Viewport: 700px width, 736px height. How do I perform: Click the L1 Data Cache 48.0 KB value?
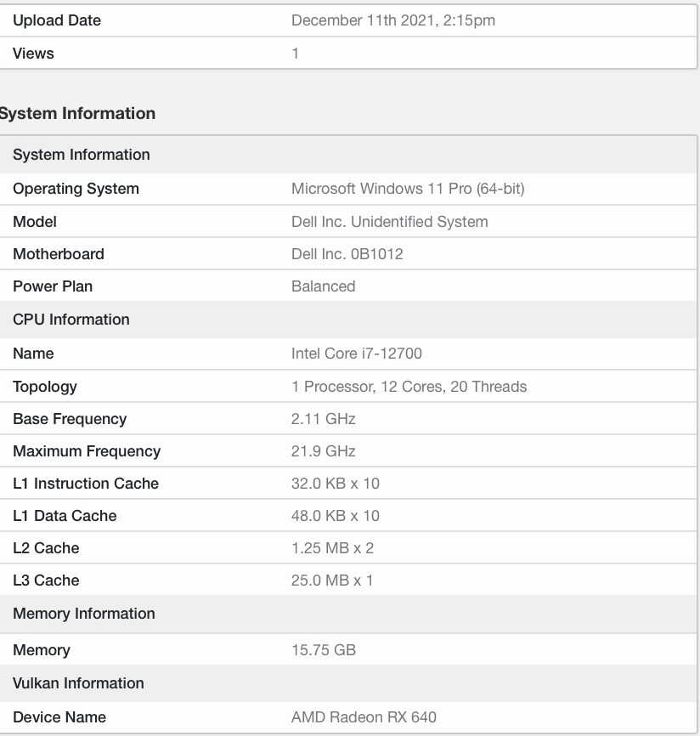[335, 516]
